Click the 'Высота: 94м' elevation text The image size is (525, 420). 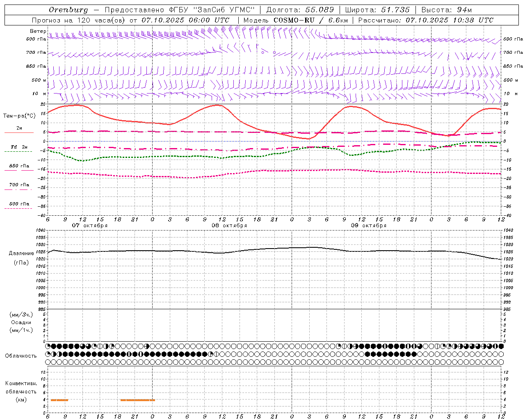447,10
